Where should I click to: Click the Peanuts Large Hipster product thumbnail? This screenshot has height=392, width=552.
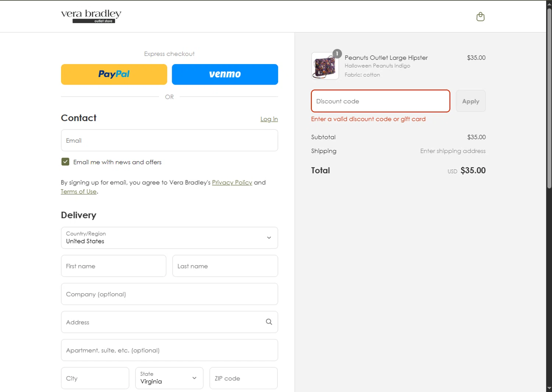(325, 66)
